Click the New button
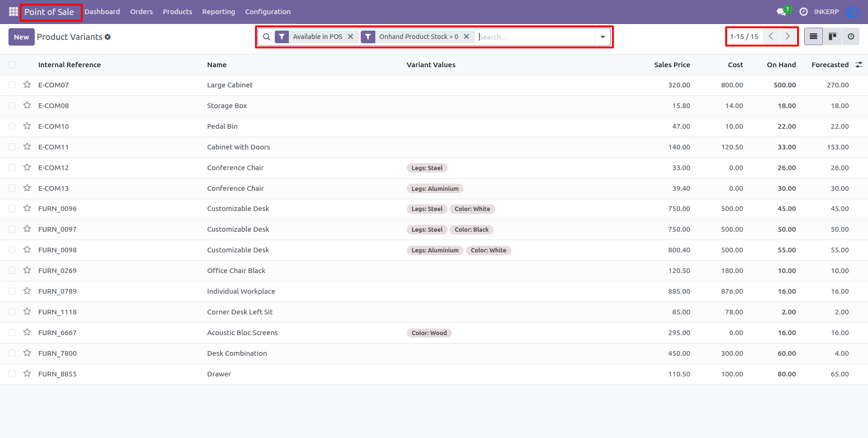 coord(22,37)
